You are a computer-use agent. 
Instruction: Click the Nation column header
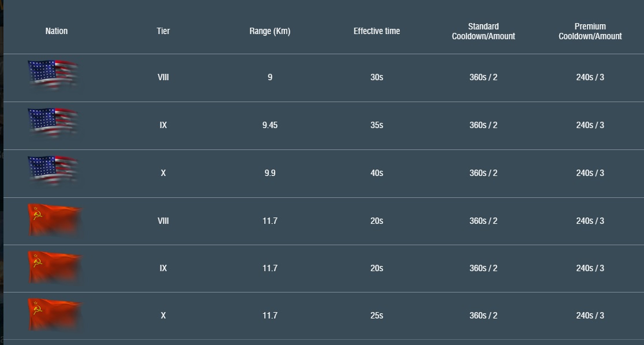click(x=57, y=31)
